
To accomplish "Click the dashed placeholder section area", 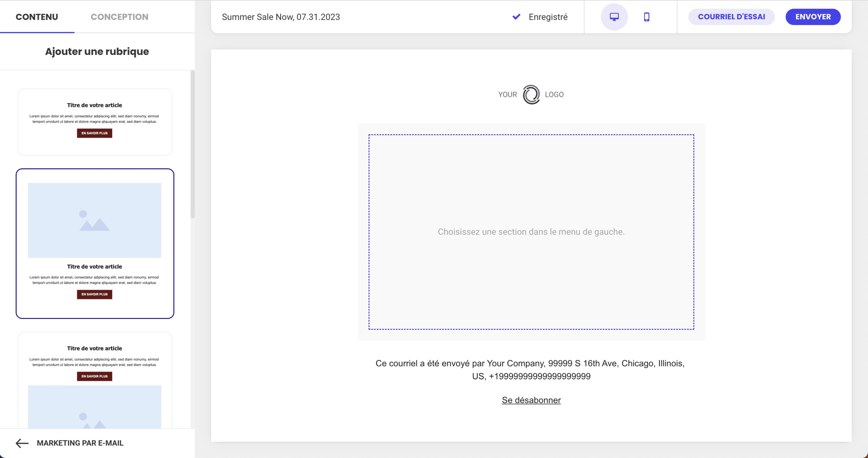I will tap(531, 232).
